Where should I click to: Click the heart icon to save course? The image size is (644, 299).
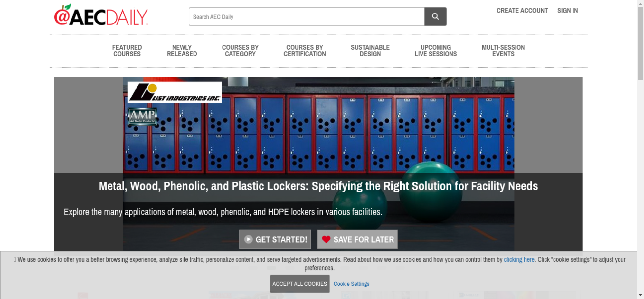(x=326, y=239)
